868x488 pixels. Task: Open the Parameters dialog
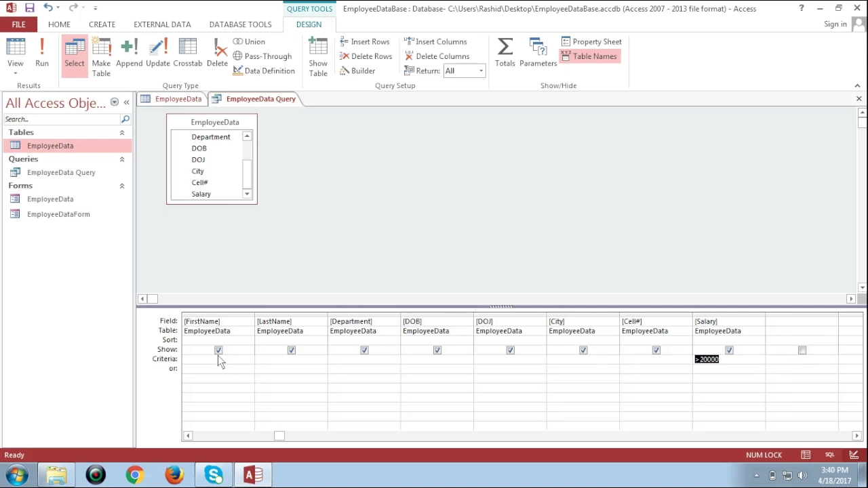pyautogui.click(x=538, y=53)
